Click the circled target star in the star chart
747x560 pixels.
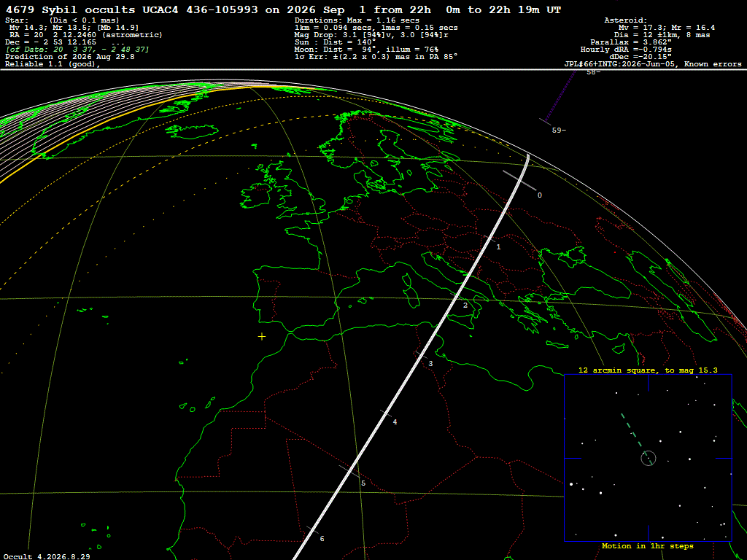pyautogui.click(x=649, y=458)
